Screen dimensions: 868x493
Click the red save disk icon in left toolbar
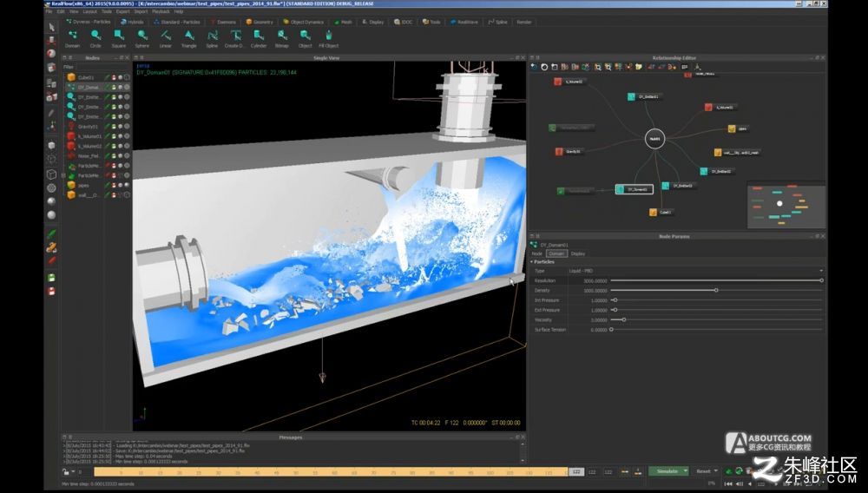tap(51, 291)
